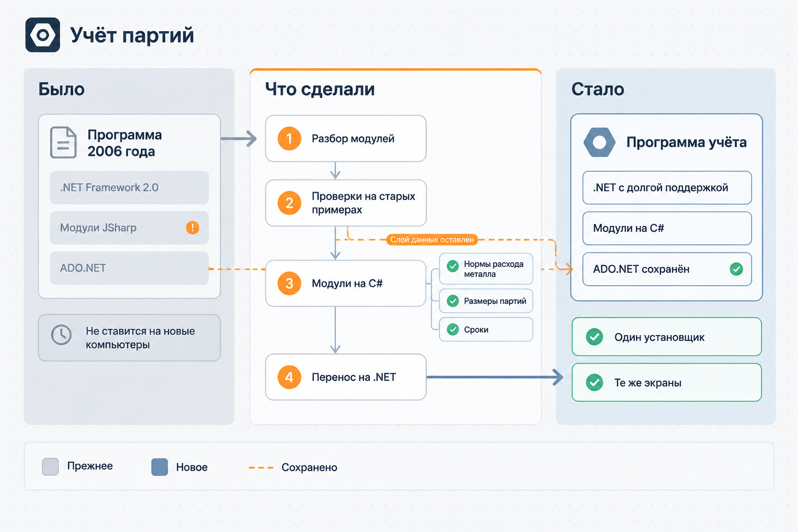This screenshot has width=798, height=532.
Task: Click the clock icon beside Не ставится на новые компьютеры
Action: (x=61, y=335)
